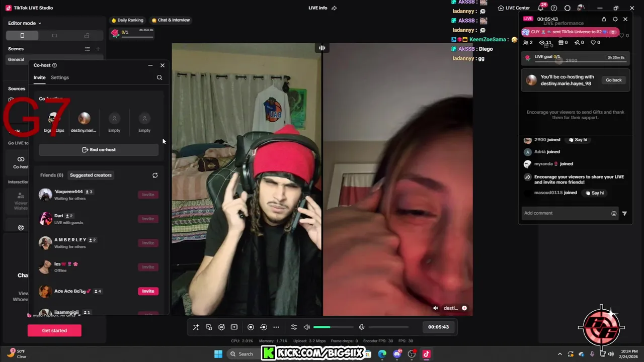Screen dimensions: 644x362
Task: Select AMBERLEY in suggested creators
Action: (x=99, y=243)
